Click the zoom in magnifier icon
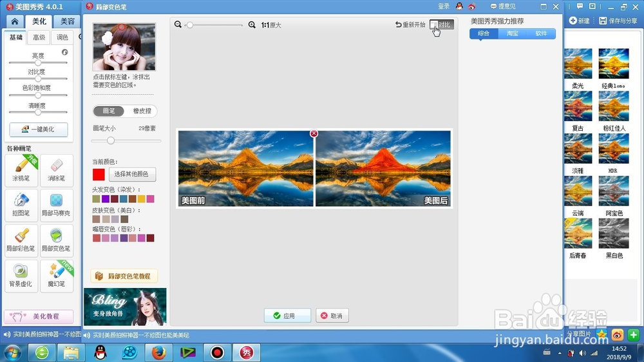The image size is (644, 362). [x=252, y=24]
